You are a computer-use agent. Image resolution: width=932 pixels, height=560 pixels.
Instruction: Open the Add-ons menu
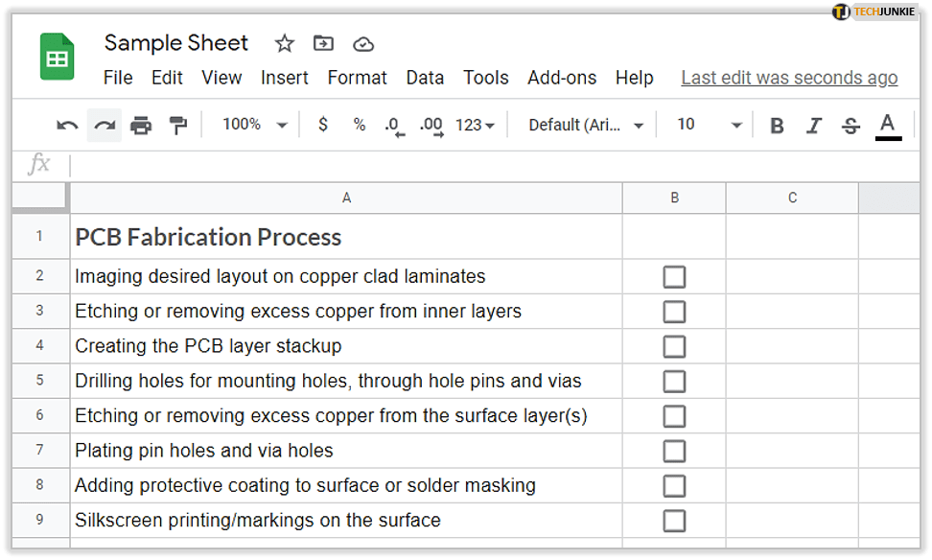tap(562, 78)
